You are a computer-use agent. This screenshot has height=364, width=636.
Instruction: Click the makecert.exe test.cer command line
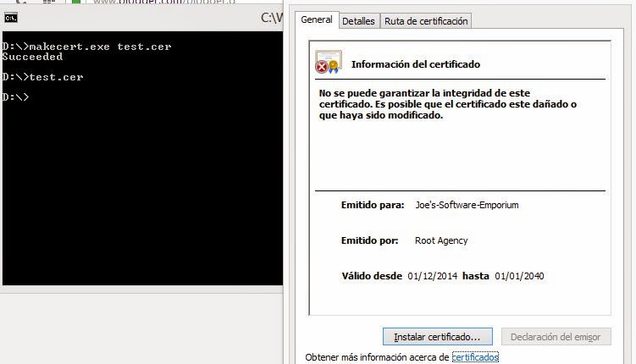(x=86, y=47)
